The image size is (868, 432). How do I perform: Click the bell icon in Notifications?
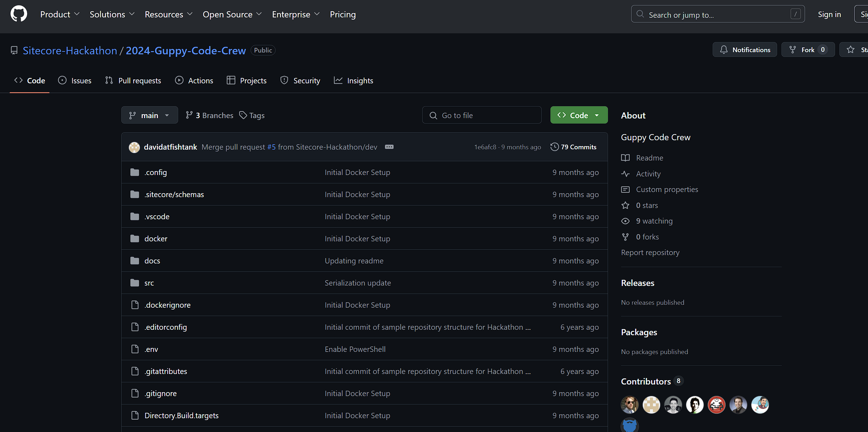coord(724,50)
